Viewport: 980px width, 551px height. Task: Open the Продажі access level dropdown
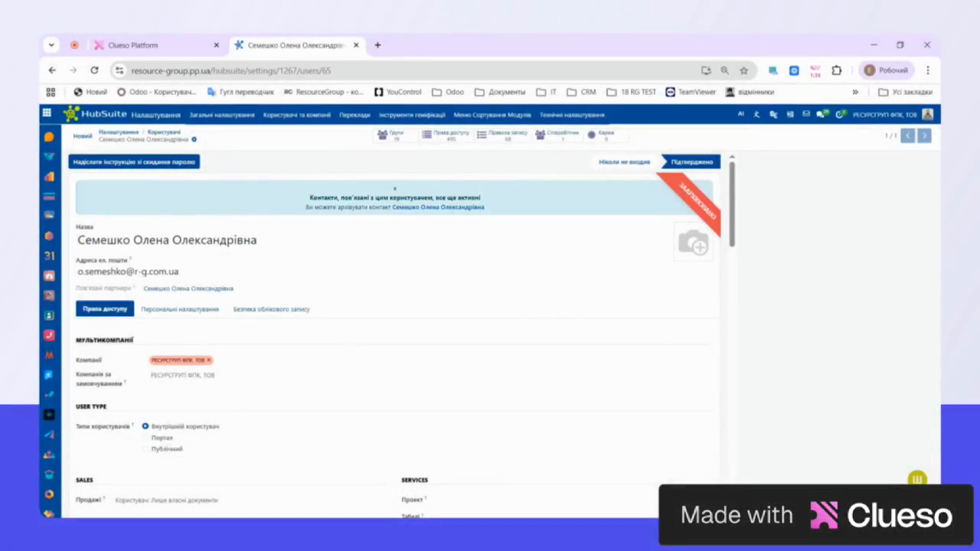tap(245, 500)
